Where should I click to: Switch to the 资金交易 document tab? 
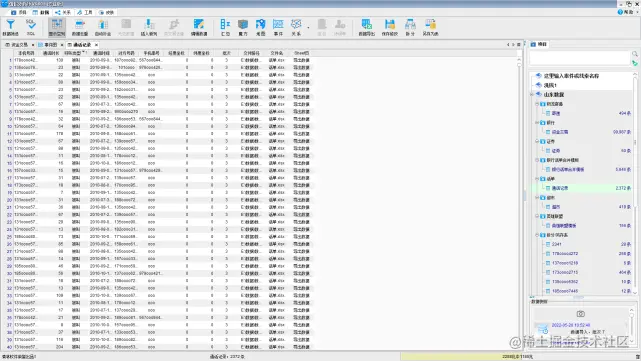(x=17, y=45)
